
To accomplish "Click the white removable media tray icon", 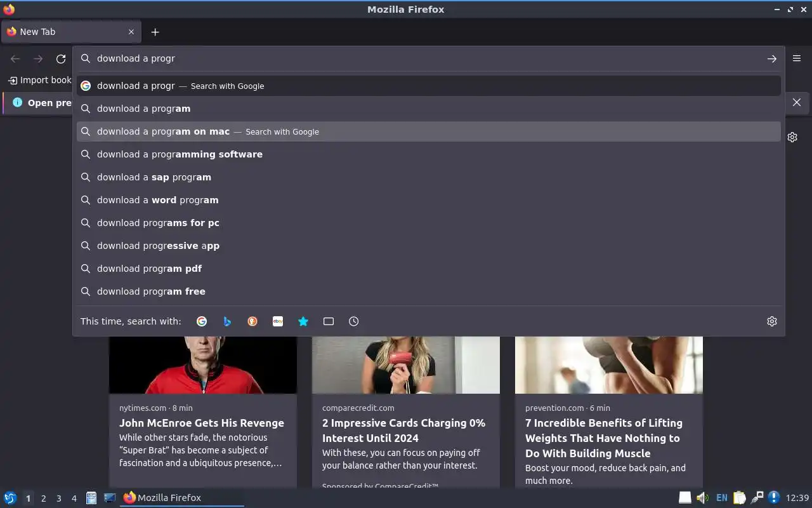I will (685, 498).
